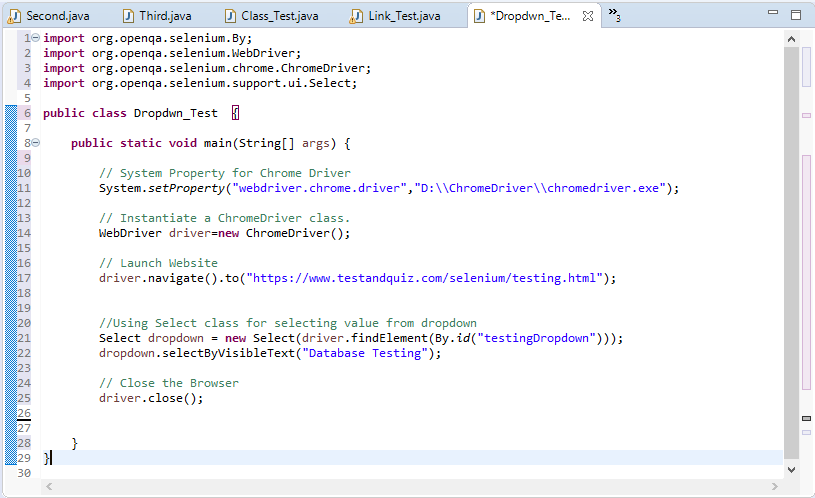The width and height of the screenshot is (815, 498).
Task: Collapse the import statements fold
Action: (x=36, y=38)
